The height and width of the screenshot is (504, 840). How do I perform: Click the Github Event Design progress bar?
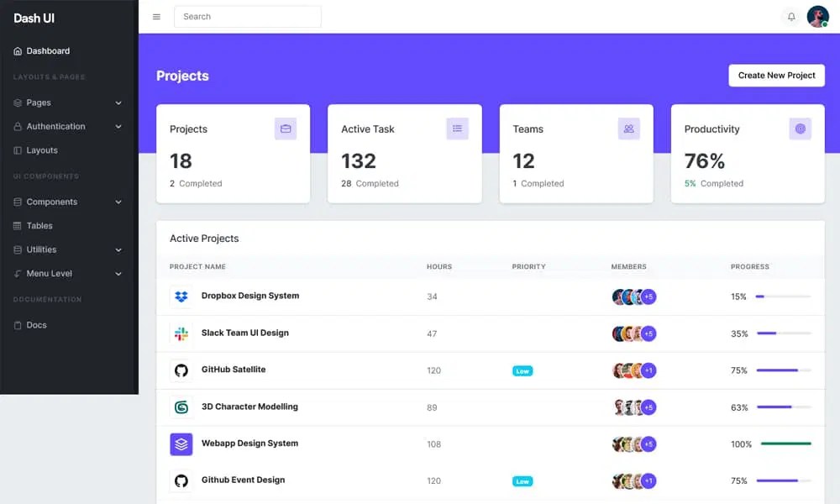click(x=783, y=480)
